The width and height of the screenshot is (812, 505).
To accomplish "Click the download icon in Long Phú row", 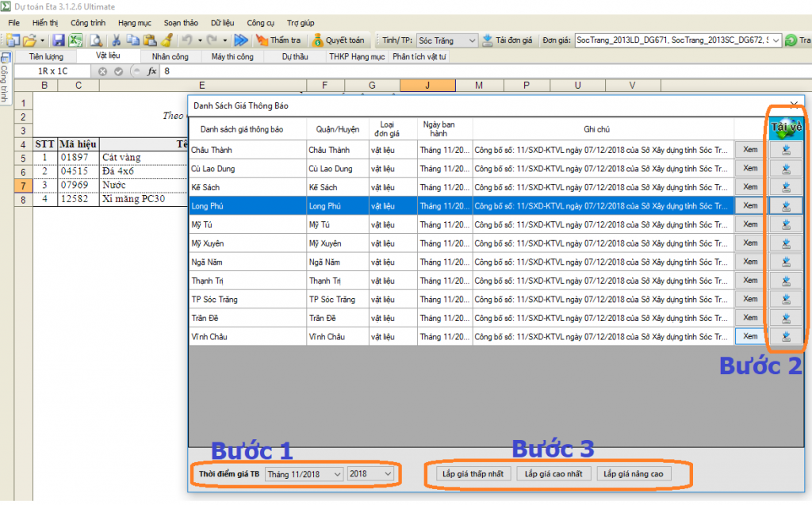I will pos(785,205).
